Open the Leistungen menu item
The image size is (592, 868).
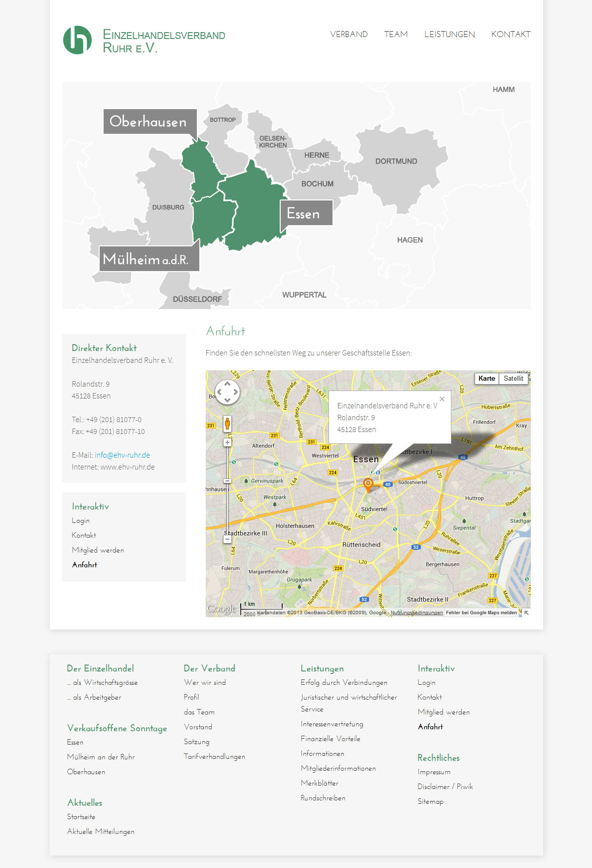tap(449, 34)
